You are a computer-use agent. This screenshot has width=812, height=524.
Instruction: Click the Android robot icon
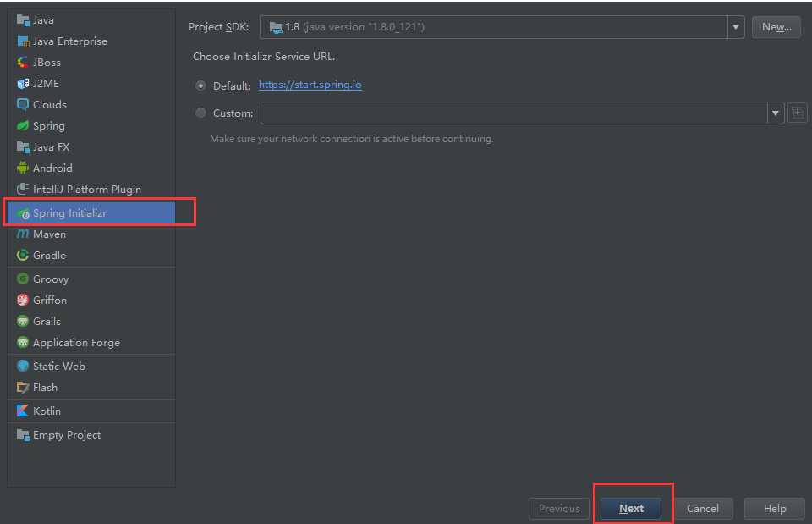[x=23, y=168]
